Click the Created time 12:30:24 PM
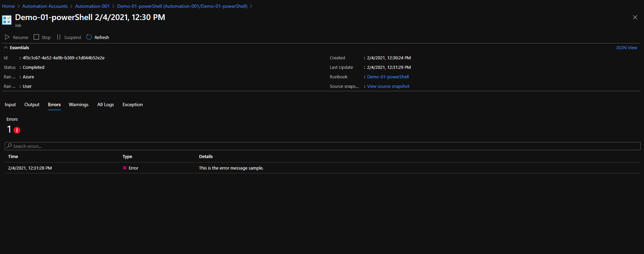644x254 pixels. (389, 58)
